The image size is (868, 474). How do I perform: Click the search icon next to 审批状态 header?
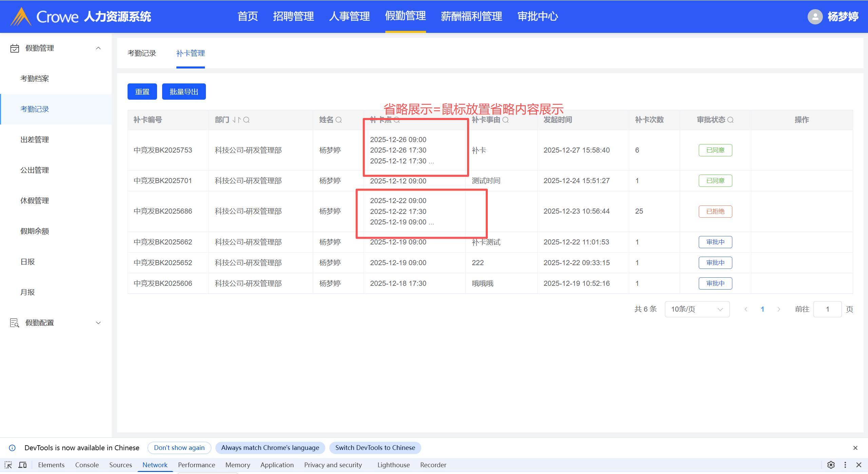tap(731, 120)
